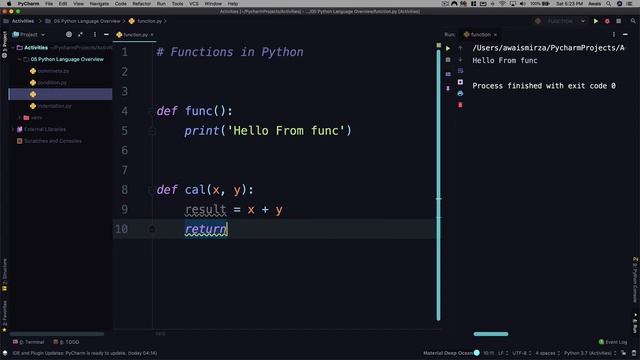Image resolution: width=640 pixels, height=360 pixels.
Task: Click 05 Python Language Overview breadcrumb
Action: (x=87, y=21)
